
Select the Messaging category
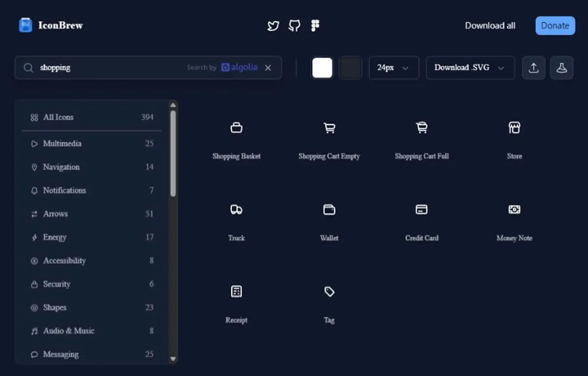(x=92, y=354)
